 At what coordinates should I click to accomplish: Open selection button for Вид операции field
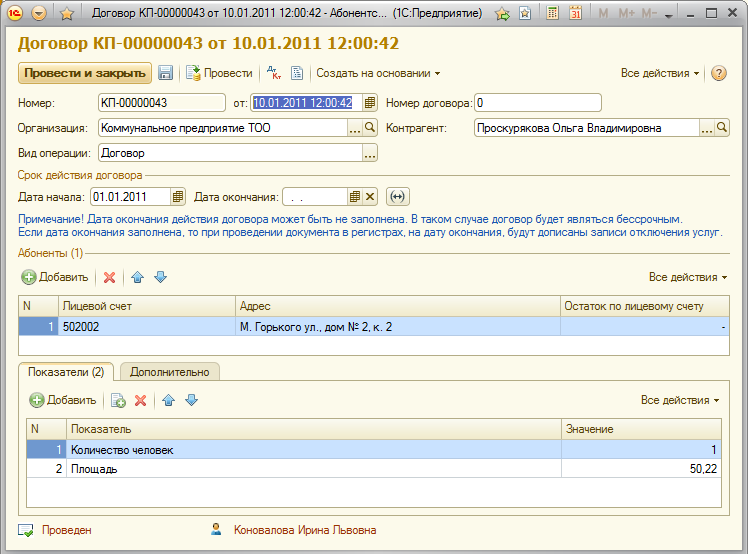click(x=369, y=153)
